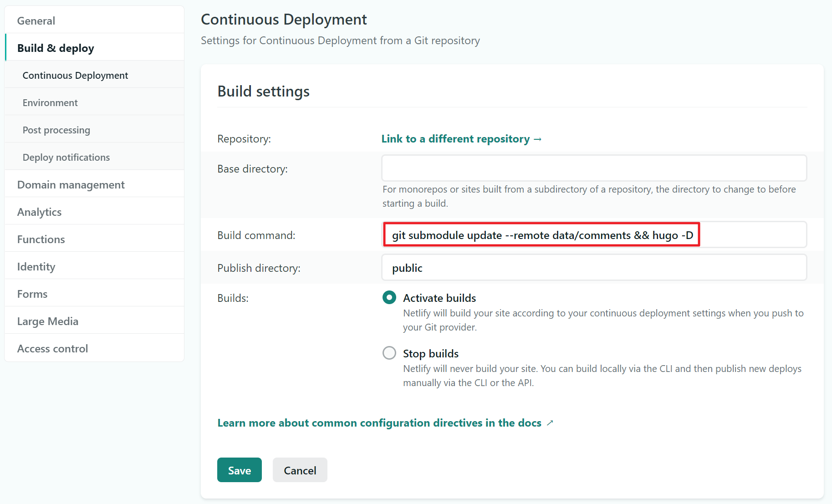Open Large Media settings
Viewport: 832px width, 504px height.
pos(94,321)
